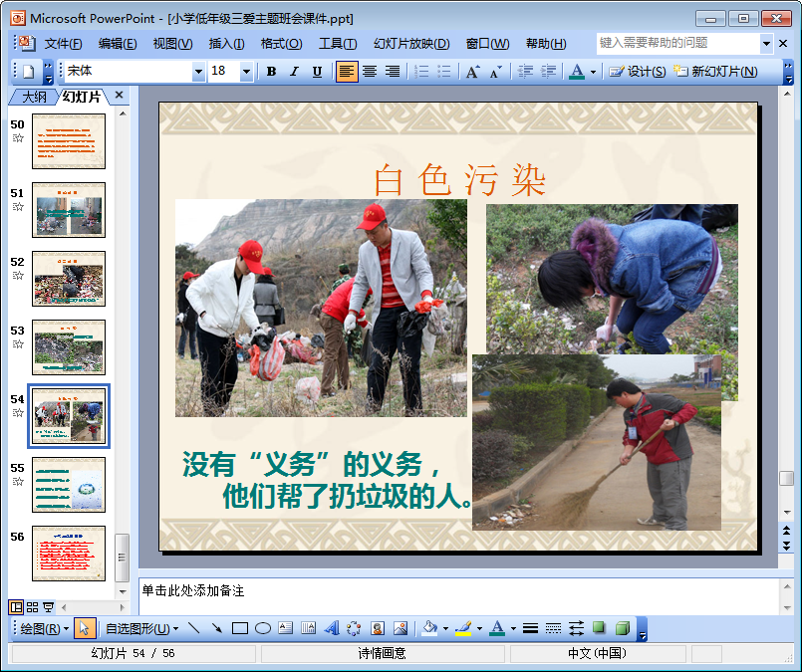This screenshot has width=802, height=672.
Task: Click the Text Box tool
Action: pyautogui.click(x=286, y=628)
